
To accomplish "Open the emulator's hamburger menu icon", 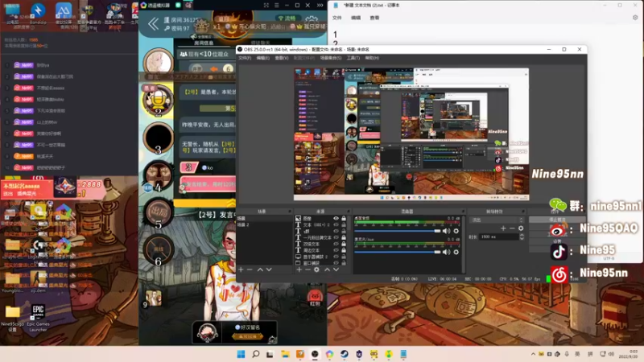I will pyautogui.click(x=276, y=6).
